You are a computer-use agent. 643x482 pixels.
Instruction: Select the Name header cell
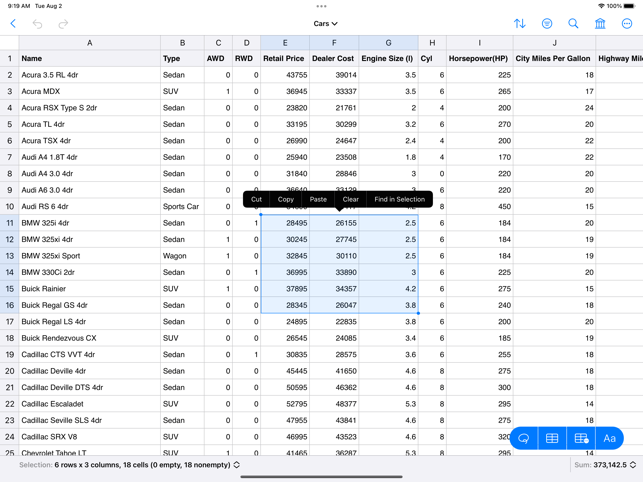coord(89,58)
